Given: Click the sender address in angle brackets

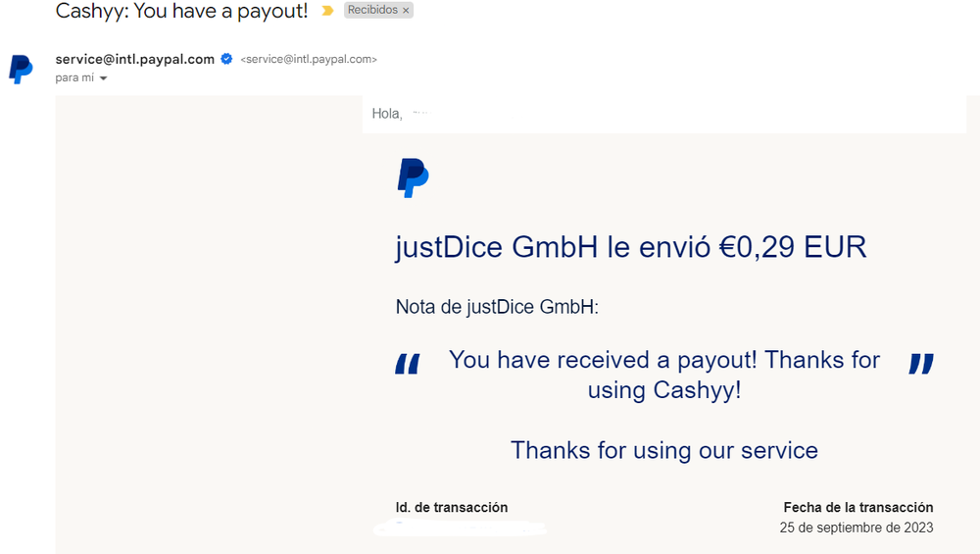Looking at the screenshot, I should point(309,59).
